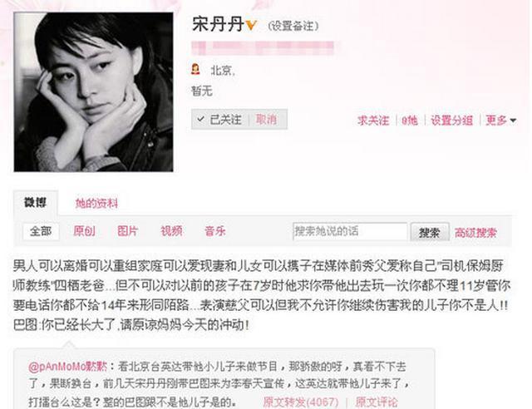Image resolution: width=532 pixels, height=409 pixels.
Task: Click the orange verified V badge
Action: [x=251, y=25]
